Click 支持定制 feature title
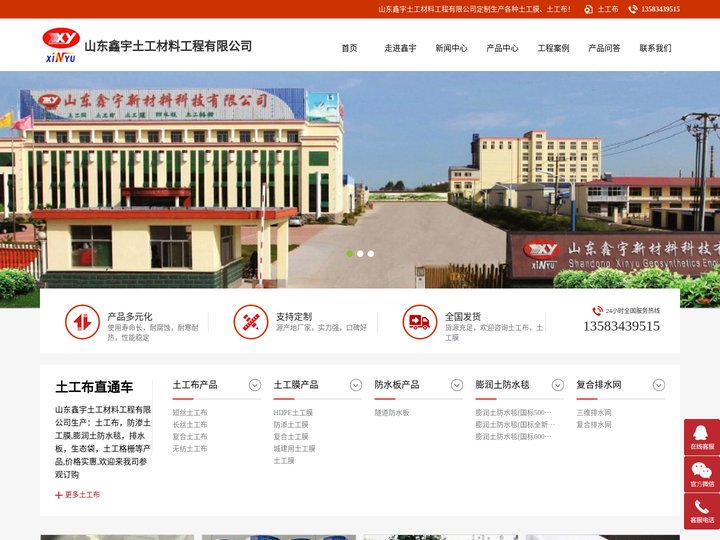The image size is (720, 540). [x=294, y=316]
